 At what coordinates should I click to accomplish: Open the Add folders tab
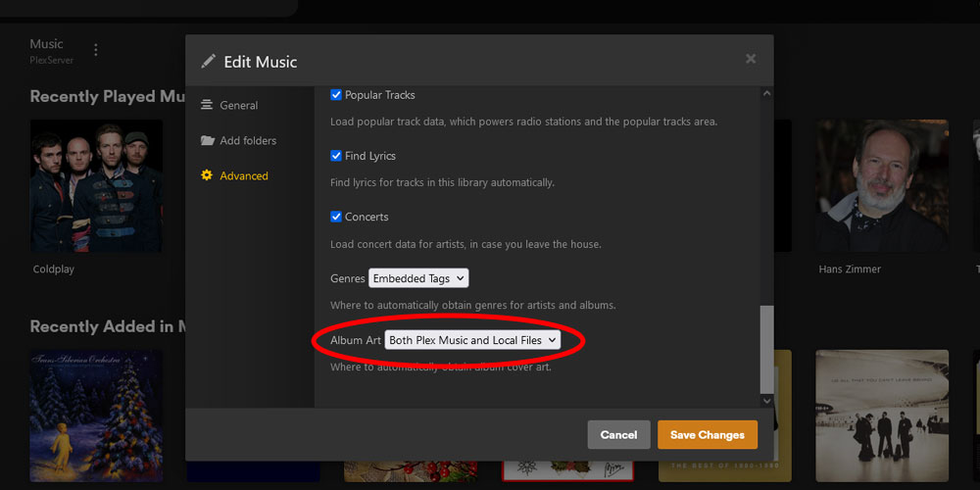pos(238,140)
